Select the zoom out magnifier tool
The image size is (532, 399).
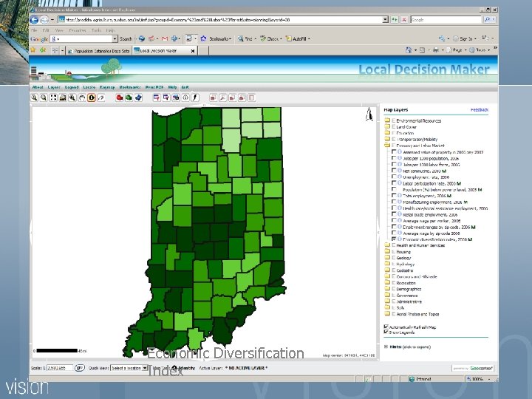tap(45, 96)
